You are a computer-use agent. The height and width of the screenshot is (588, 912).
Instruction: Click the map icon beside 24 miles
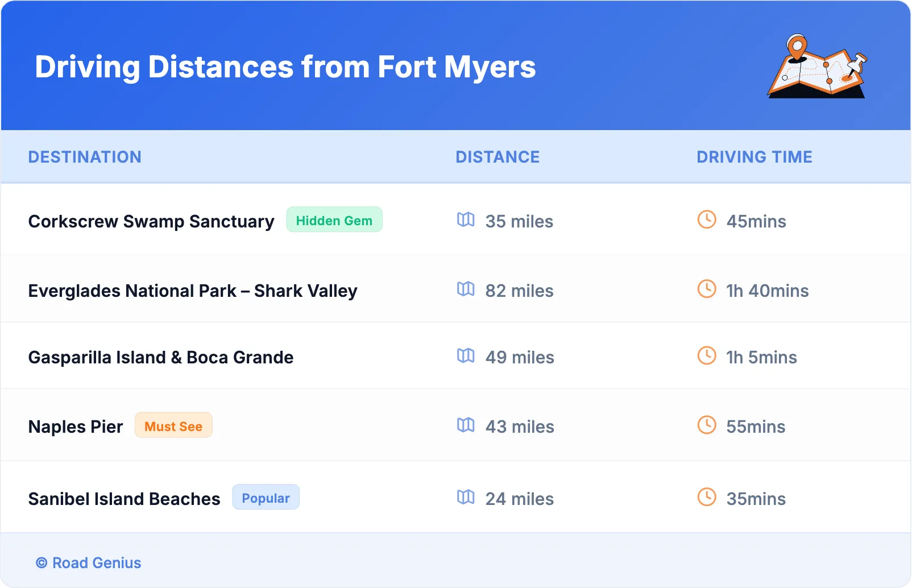pos(466,497)
